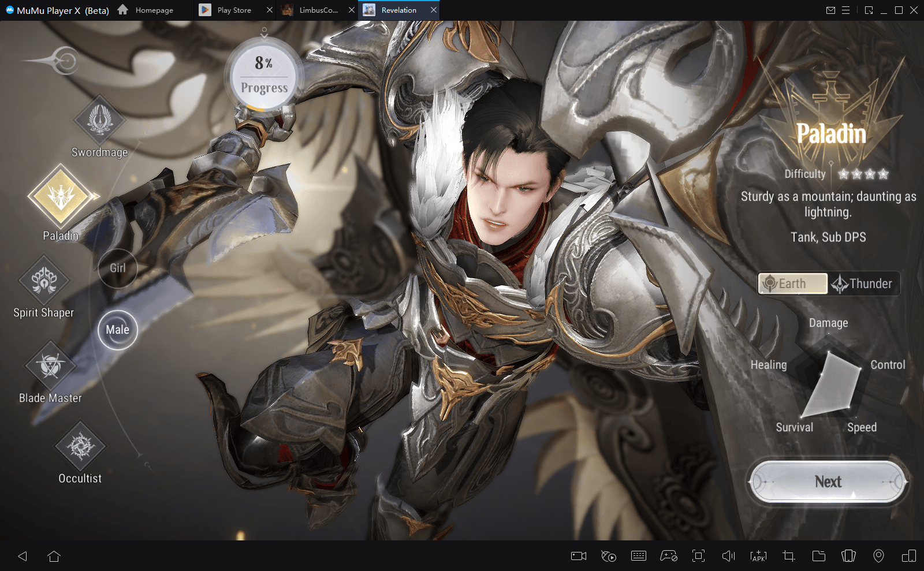The image size is (924, 571).
Task: Click the "Sturdy as a mountain" description
Action: [x=828, y=204]
